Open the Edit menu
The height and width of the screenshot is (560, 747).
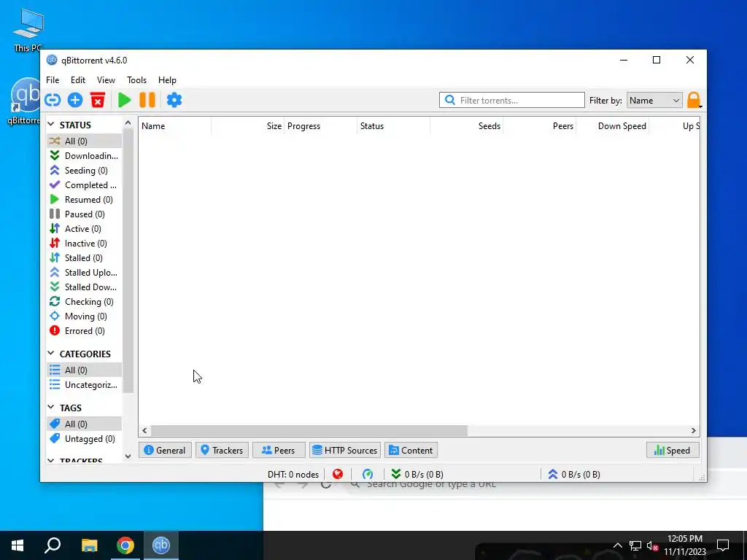coord(78,80)
